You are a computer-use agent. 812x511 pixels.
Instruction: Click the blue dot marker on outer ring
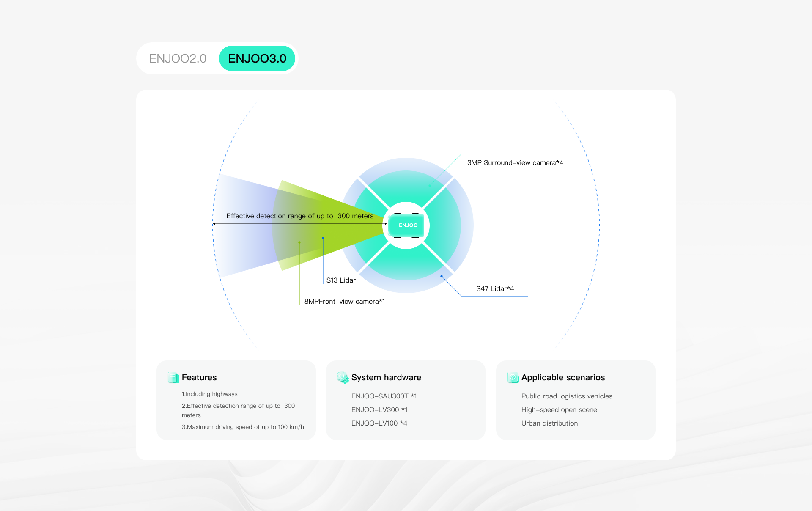click(442, 276)
